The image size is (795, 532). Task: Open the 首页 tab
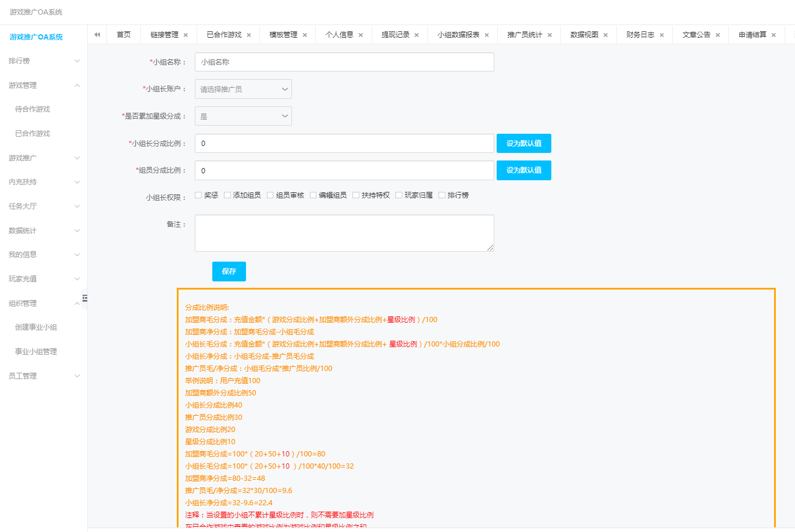pyautogui.click(x=124, y=35)
